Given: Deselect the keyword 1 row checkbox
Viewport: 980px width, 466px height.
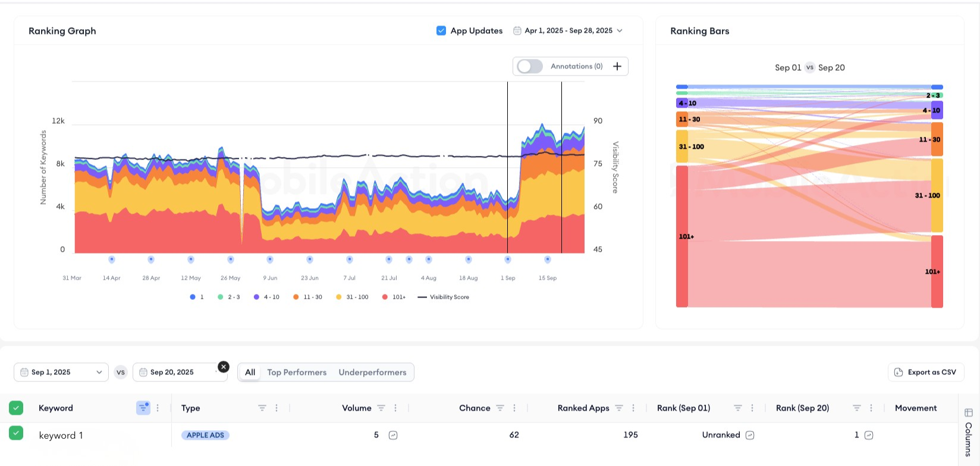Looking at the screenshot, I should click(x=16, y=433).
